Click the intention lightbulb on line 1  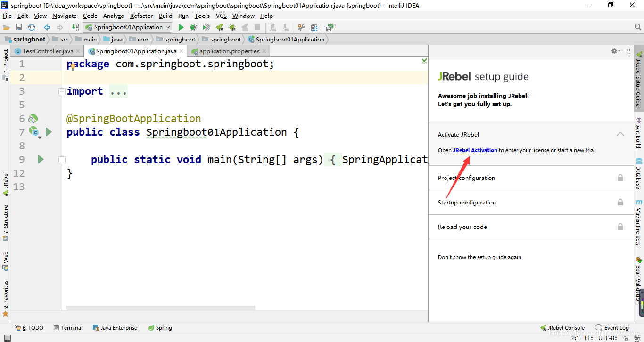click(x=73, y=67)
